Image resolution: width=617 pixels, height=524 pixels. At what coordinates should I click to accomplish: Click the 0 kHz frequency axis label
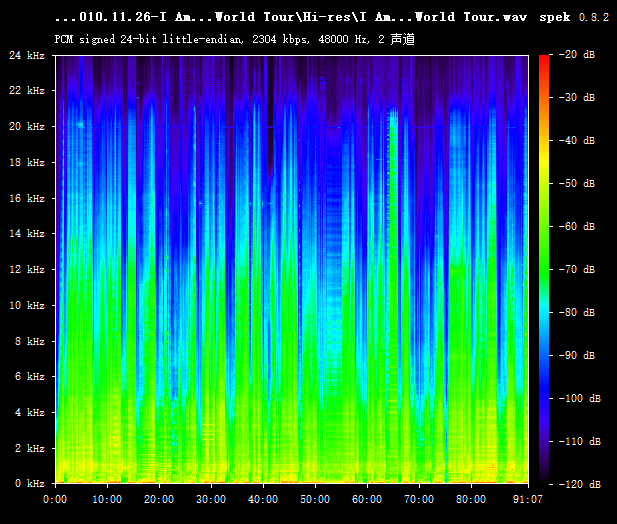tap(30, 483)
